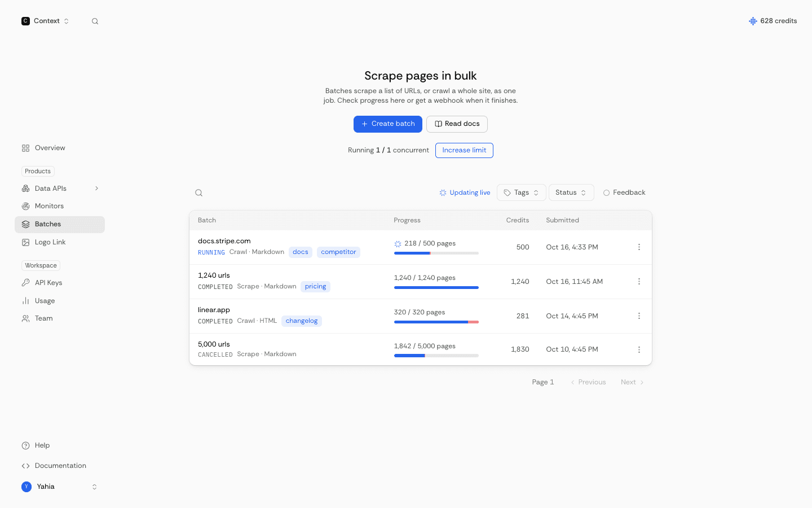812x508 pixels.
Task: Click the credits icon beside 628 credits
Action: (x=753, y=21)
